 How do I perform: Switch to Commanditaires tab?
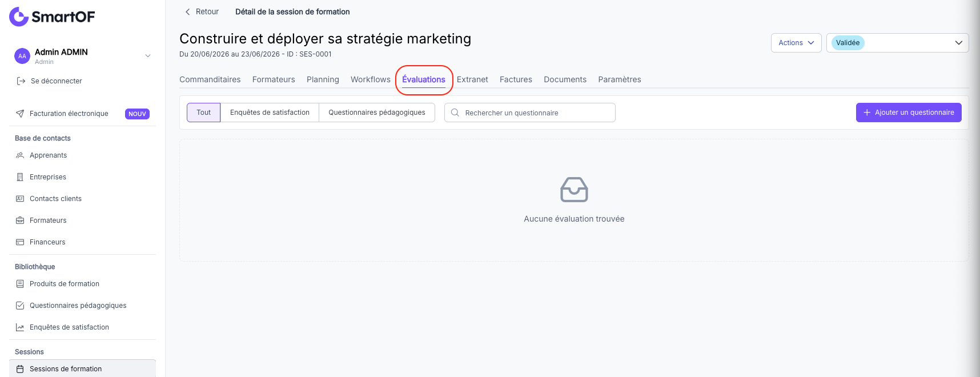[210, 79]
